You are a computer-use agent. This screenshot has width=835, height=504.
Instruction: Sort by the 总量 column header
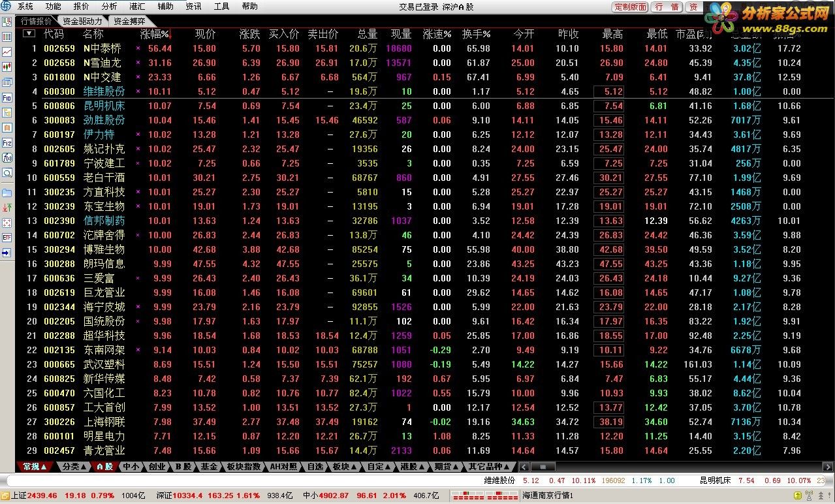pos(368,34)
